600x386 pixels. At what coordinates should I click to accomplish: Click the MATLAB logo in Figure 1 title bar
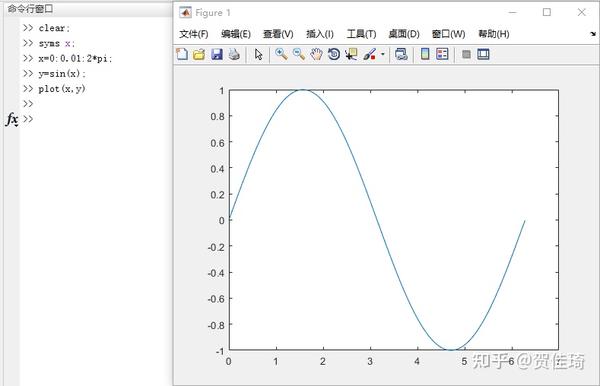point(185,13)
